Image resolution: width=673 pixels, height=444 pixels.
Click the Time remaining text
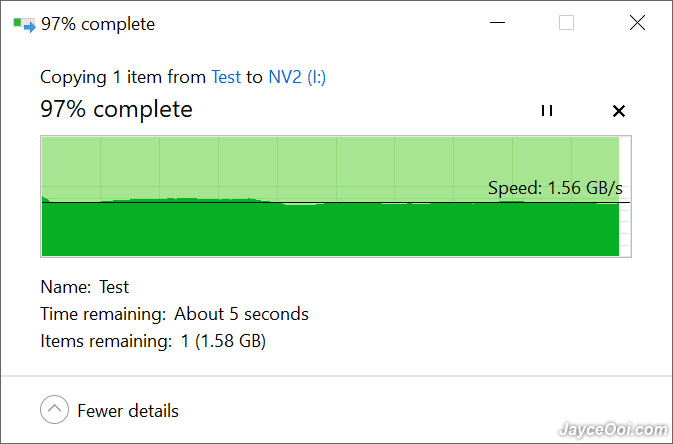click(x=174, y=314)
